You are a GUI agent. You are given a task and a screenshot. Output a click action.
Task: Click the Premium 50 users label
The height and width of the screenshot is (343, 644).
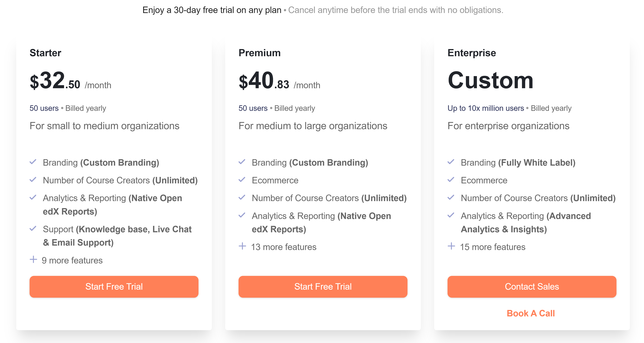pos(253,108)
